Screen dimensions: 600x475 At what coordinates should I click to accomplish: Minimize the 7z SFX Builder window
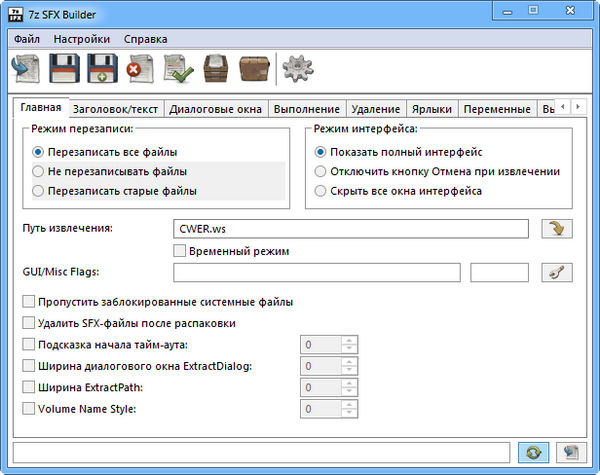(507, 11)
